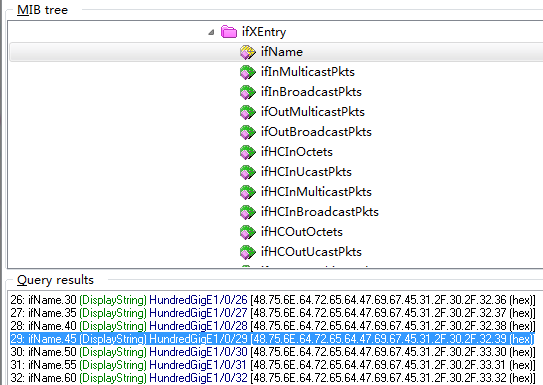Select the ifXEntry tree label

coord(264,32)
